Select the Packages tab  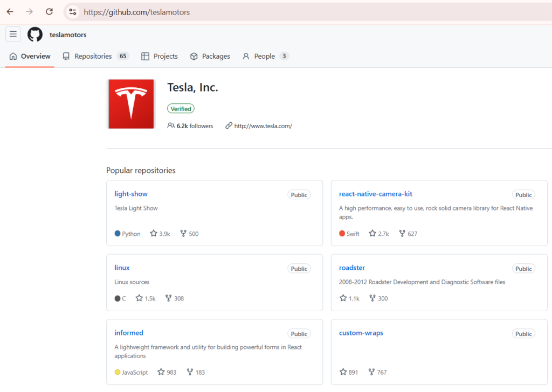(x=210, y=56)
